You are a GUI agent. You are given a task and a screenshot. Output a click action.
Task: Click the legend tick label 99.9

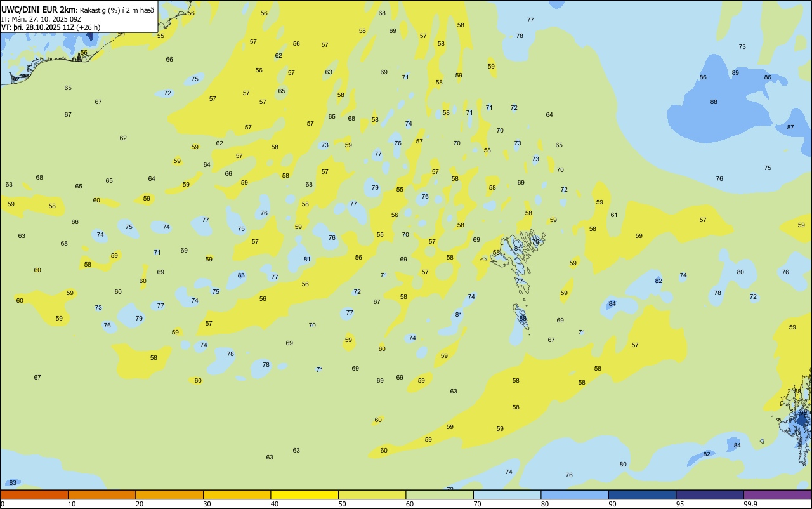click(750, 504)
